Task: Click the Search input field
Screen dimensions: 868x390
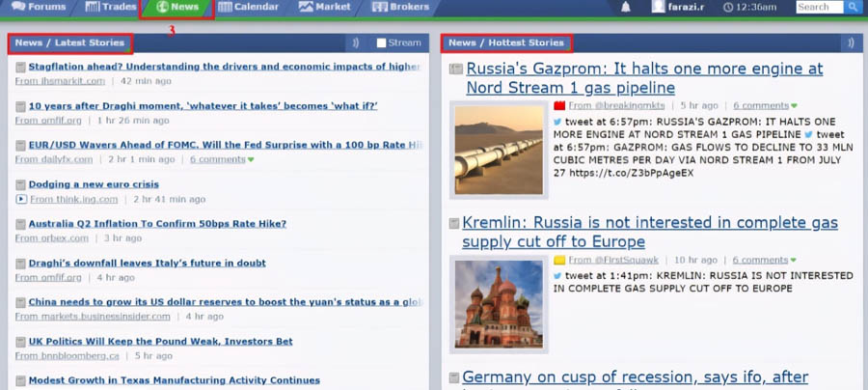Action: click(821, 7)
